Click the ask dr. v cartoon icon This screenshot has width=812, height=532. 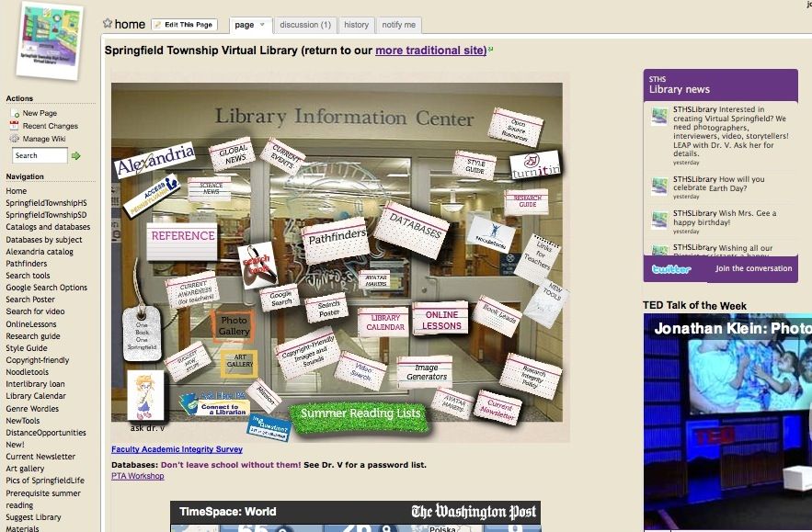point(145,397)
